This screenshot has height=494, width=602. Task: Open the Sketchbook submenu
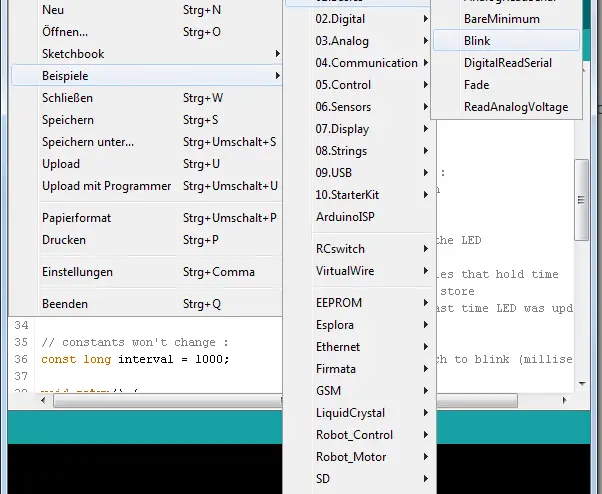147,54
